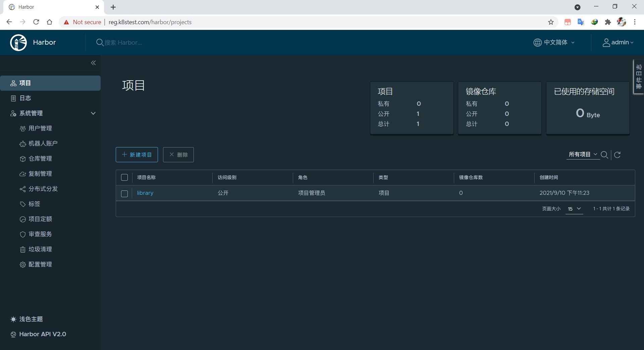The height and width of the screenshot is (350, 644).
Task: Reload the page in the browser
Action: click(x=36, y=22)
